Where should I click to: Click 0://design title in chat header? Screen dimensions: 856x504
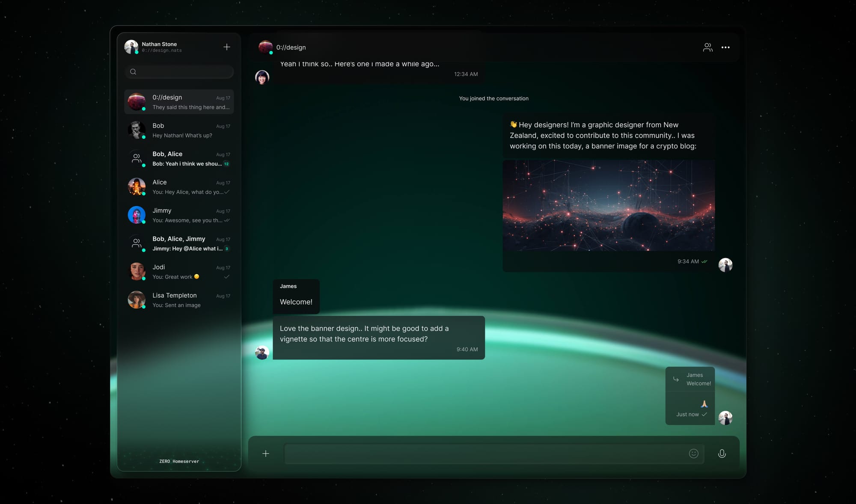click(291, 47)
